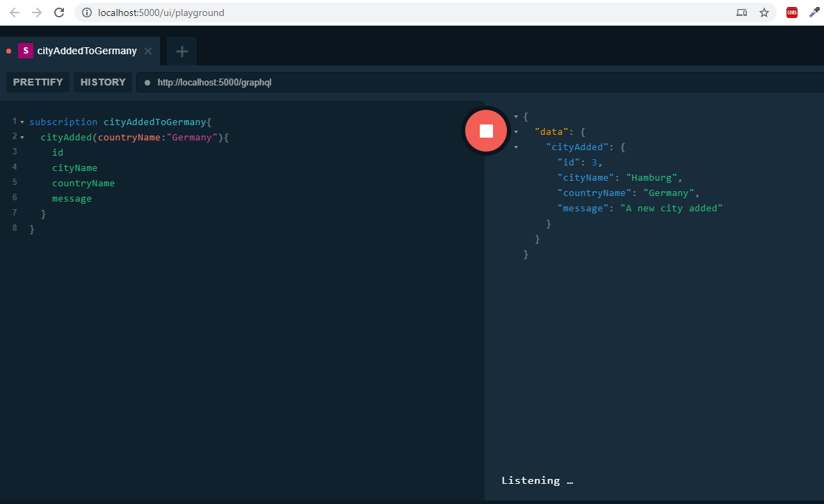Click "Hamburg" value in response

point(651,178)
